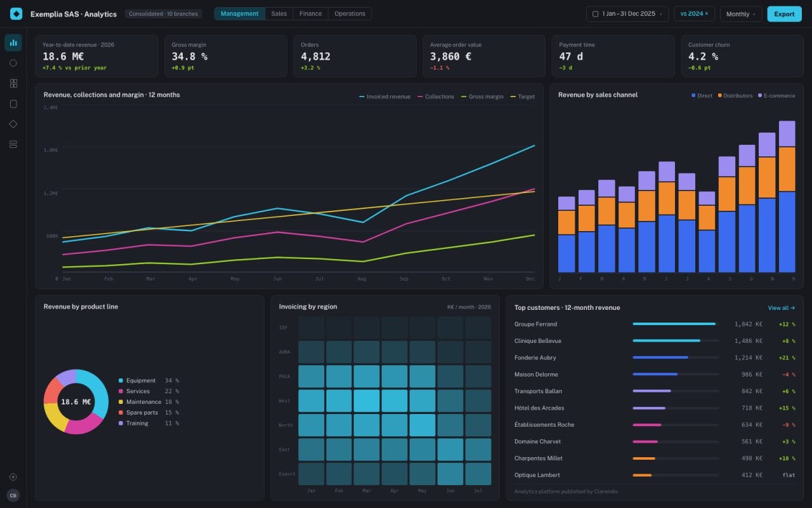The width and height of the screenshot is (812, 508).
Task: Click the Consolidated · 10 branches chip
Action: tap(164, 13)
